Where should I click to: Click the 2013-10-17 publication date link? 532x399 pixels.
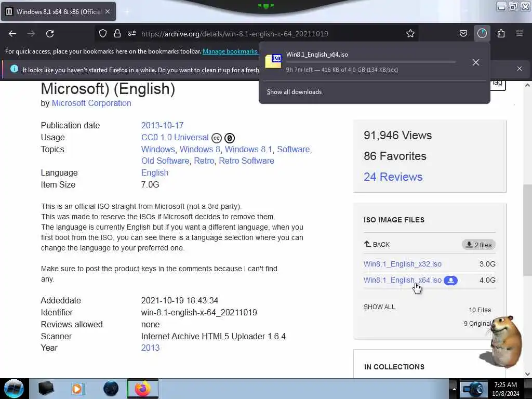(x=162, y=125)
